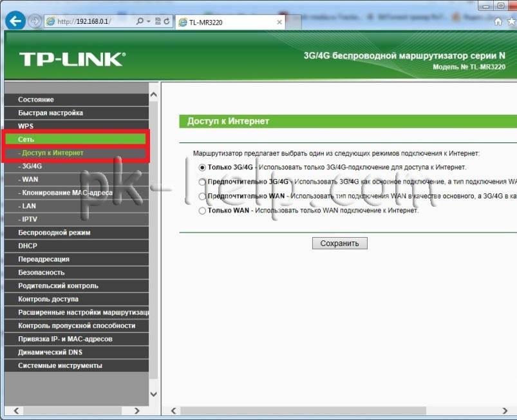Open the address bar autocomplete dropdown arrow

148,21
